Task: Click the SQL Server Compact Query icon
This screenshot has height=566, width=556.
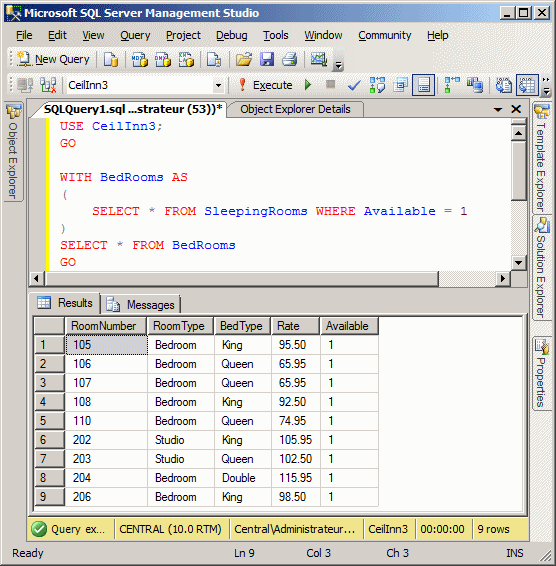Action: pyautogui.click(x=214, y=59)
